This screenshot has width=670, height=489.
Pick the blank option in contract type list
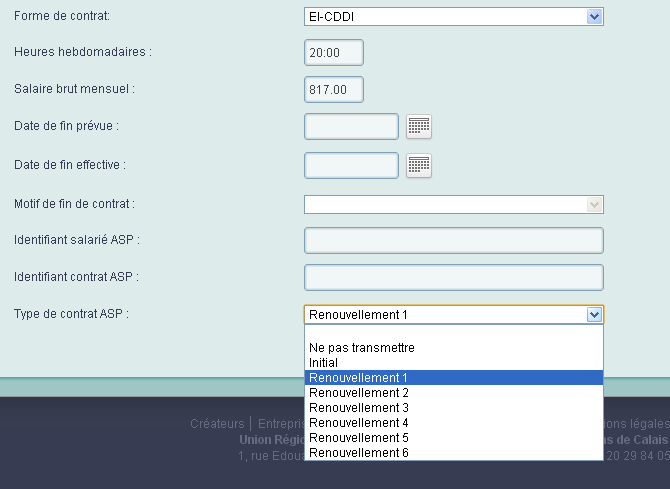tap(454, 333)
